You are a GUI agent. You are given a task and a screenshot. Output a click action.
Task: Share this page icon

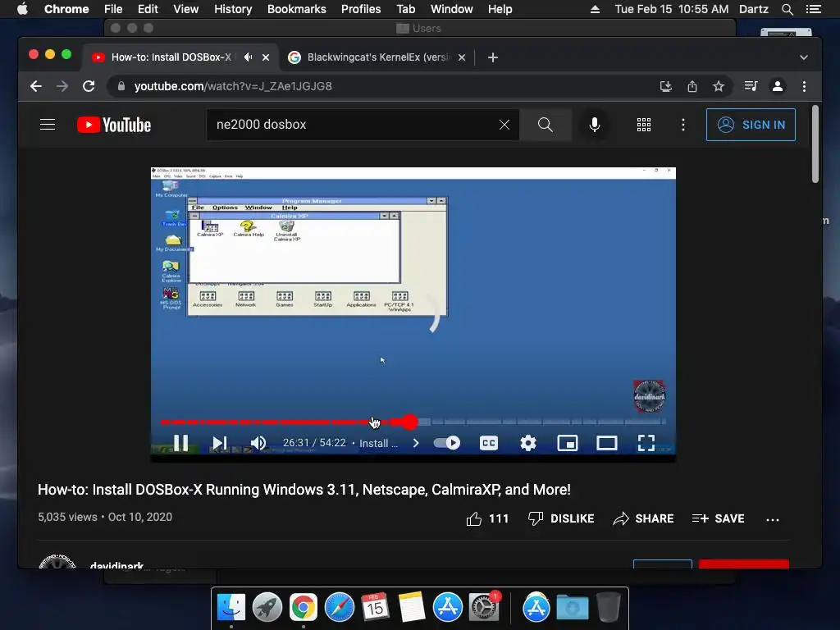692,86
